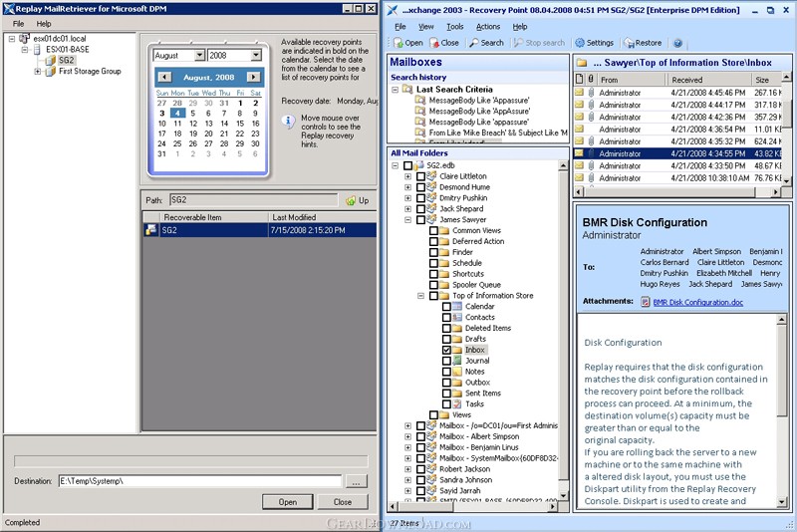The height and width of the screenshot is (532, 797).
Task: Click Close button in MailRetriever dialog
Action: (343, 502)
